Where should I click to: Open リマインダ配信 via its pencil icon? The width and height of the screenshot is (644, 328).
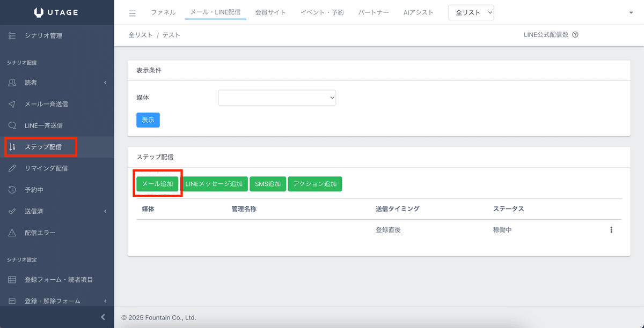(12, 168)
